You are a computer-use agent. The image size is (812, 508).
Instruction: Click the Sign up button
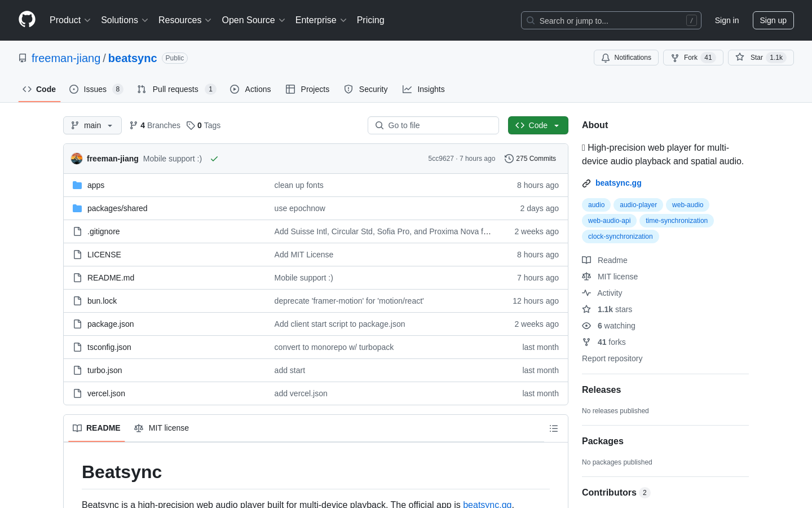click(773, 20)
